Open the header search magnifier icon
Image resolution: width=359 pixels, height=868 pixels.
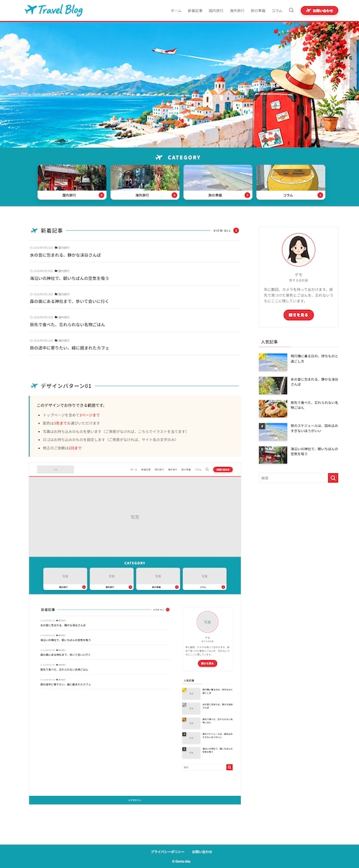291,10
